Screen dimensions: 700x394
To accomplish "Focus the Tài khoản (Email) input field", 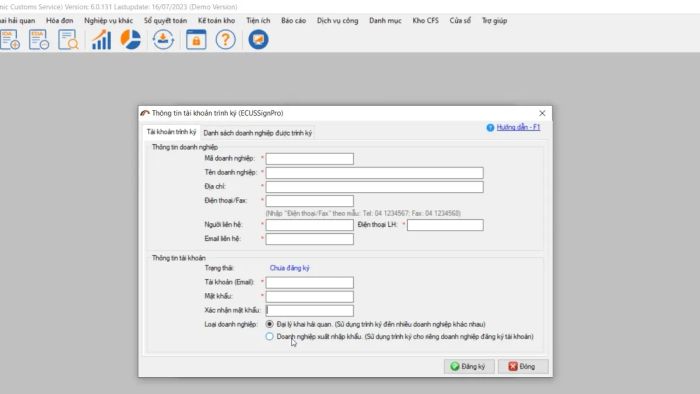I will (x=309, y=282).
